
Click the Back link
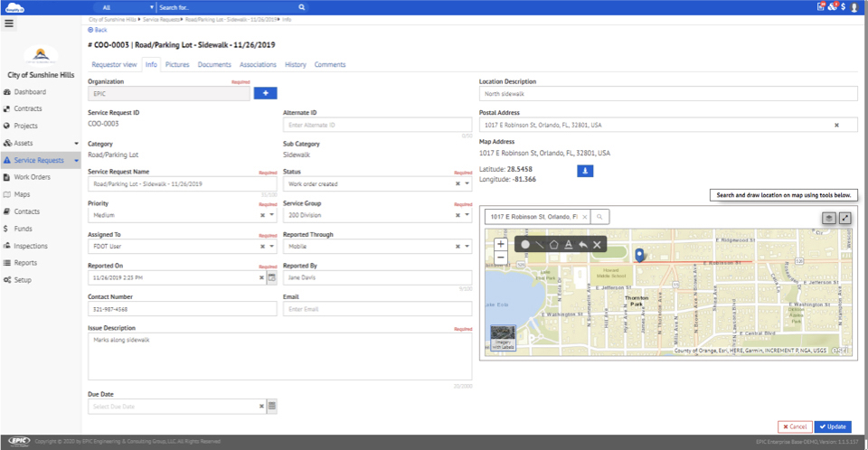97,30
